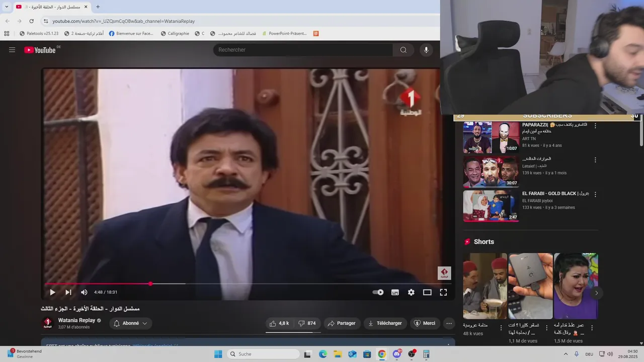Click the Watania Replay channel avatar
Screen dimensions: 644x362
[x=47, y=323]
